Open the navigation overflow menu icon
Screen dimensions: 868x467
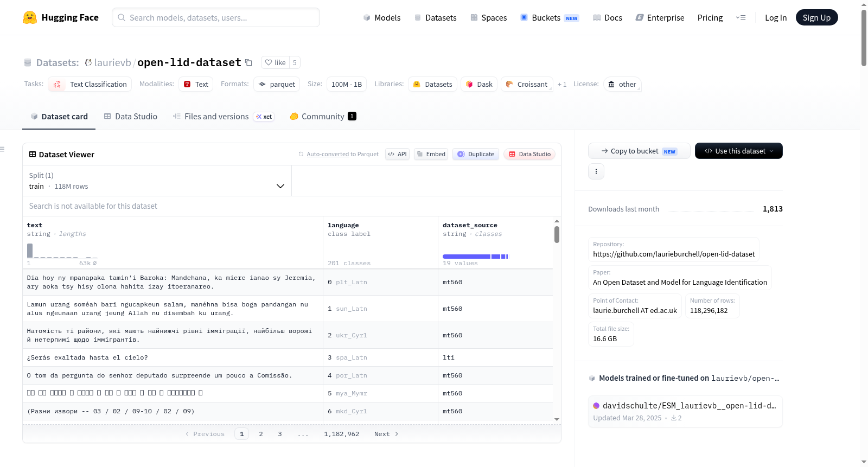click(741, 17)
